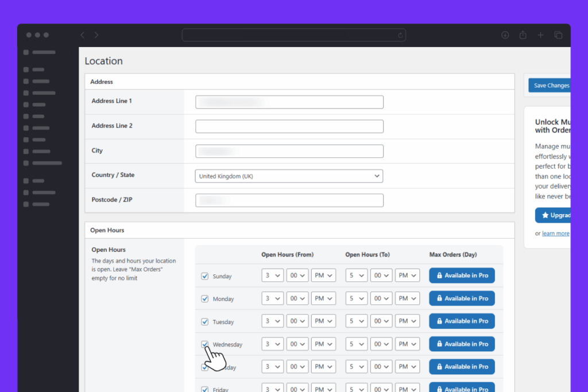This screenshot has width=588, height=392.
Task: Open the browser downloads icon
Action: (505, 35)
